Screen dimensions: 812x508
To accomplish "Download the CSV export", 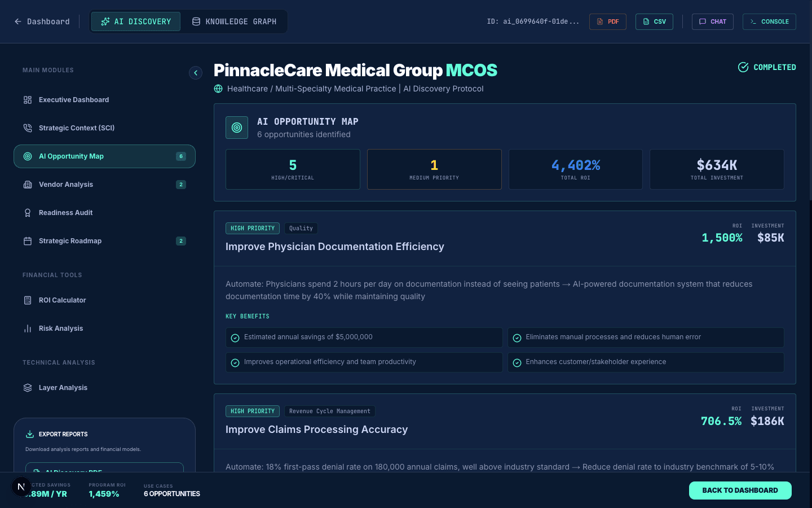I will [654, 21].
